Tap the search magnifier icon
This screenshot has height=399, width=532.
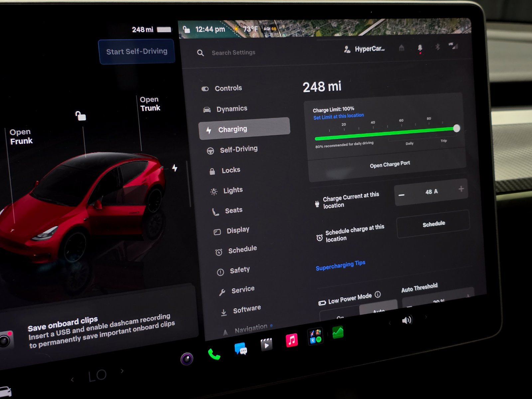(x=200, y=53)
